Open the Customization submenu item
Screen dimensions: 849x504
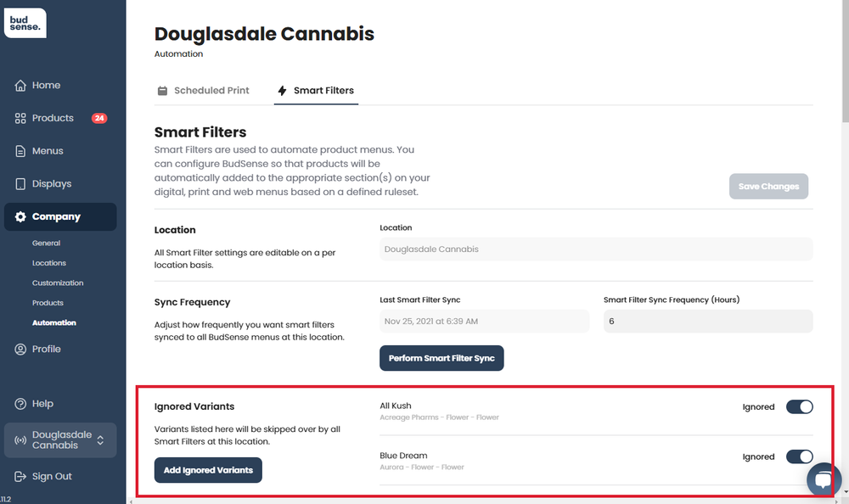58,283
